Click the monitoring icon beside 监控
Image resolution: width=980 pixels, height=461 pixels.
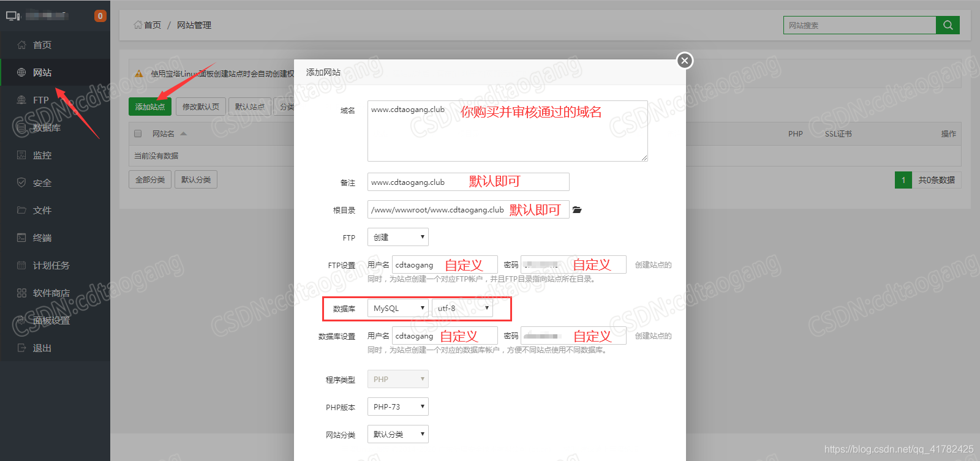[x=21, y=155]
